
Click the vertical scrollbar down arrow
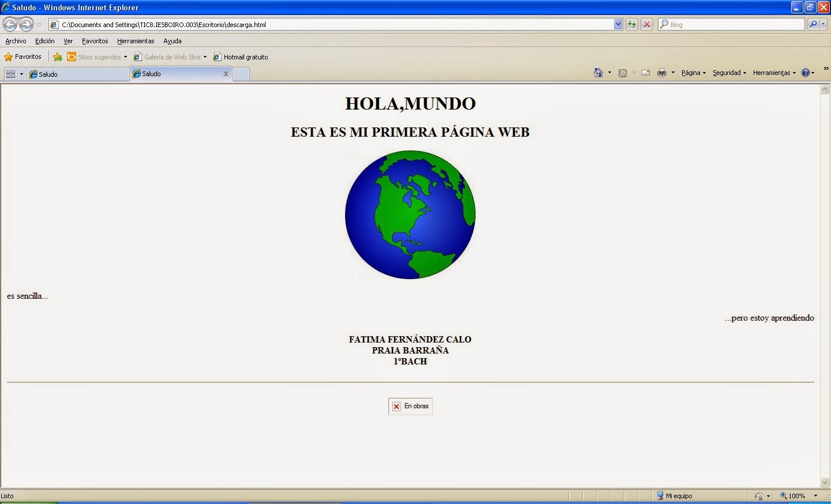click(x=825, y=482)
